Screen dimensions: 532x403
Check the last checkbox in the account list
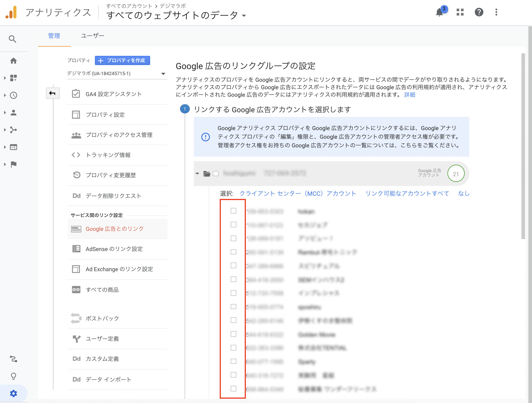pyautogui.click(x=233, y=389)
